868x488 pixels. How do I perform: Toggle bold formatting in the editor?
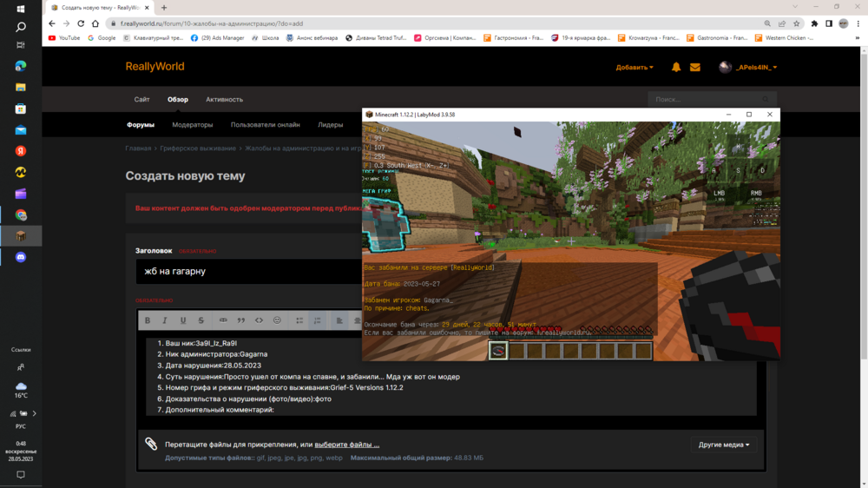[148, 320]
